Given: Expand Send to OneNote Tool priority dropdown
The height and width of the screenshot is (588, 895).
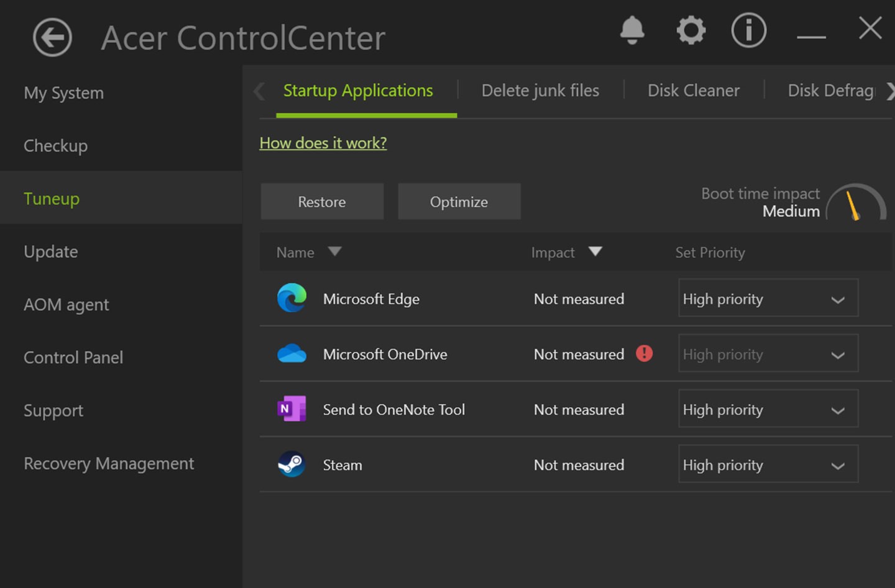Looking at the screenshot, I should pos(768,409).
